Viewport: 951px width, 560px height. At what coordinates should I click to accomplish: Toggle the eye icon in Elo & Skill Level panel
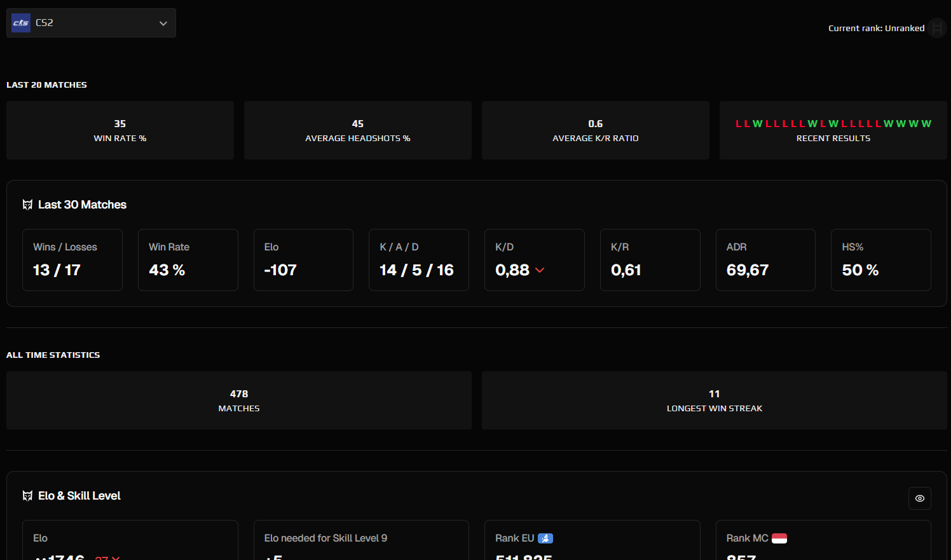(920, 498)
